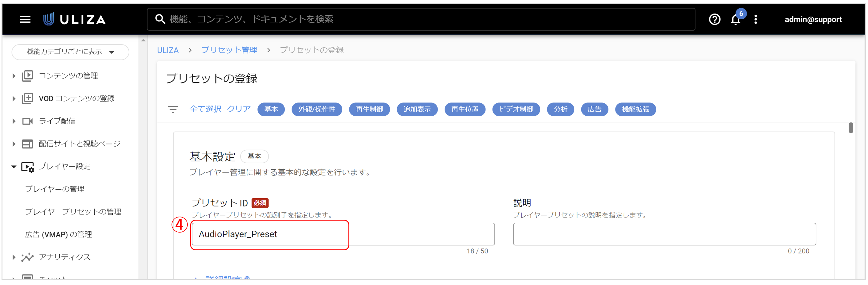This screenshot has width=868, height=285.
Task: Expand the ライブ配信 node
Action: point(14,121)
